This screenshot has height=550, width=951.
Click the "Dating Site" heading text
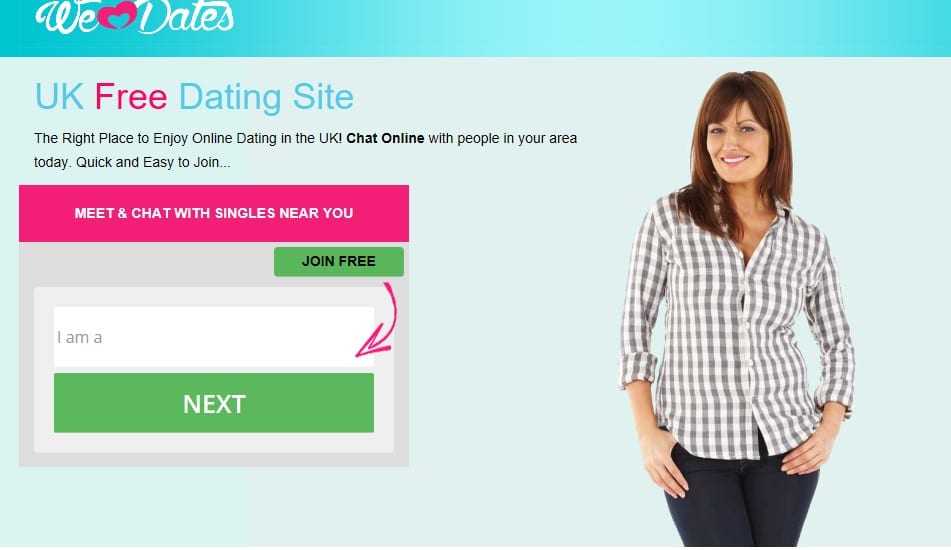[x=266, y=98]
